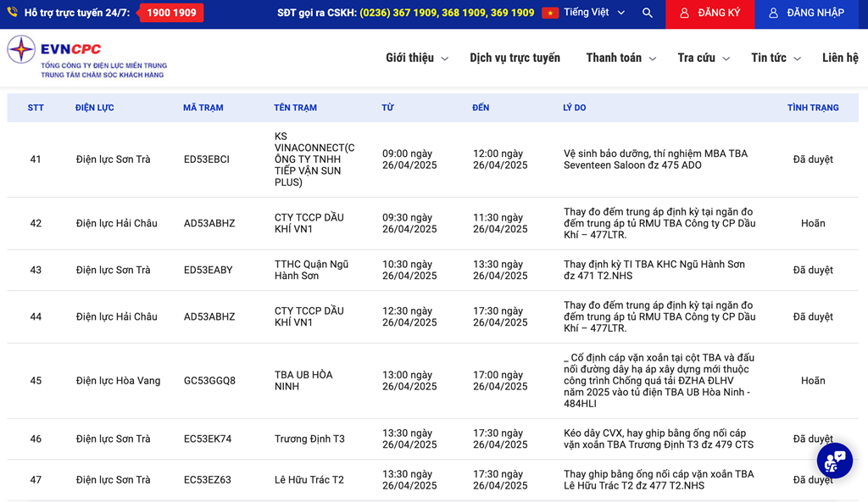Select station code ED53EBCI
868x503 pixels.
[207, 159]
